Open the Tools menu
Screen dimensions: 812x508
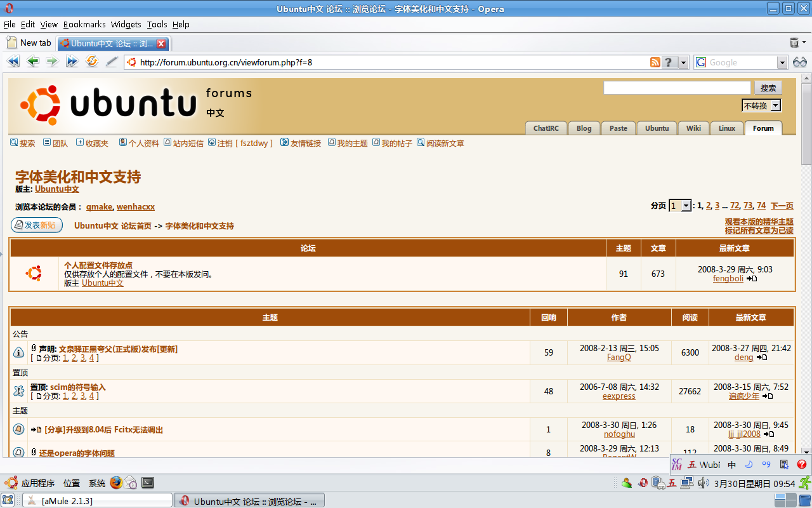(x=157, y=24)
